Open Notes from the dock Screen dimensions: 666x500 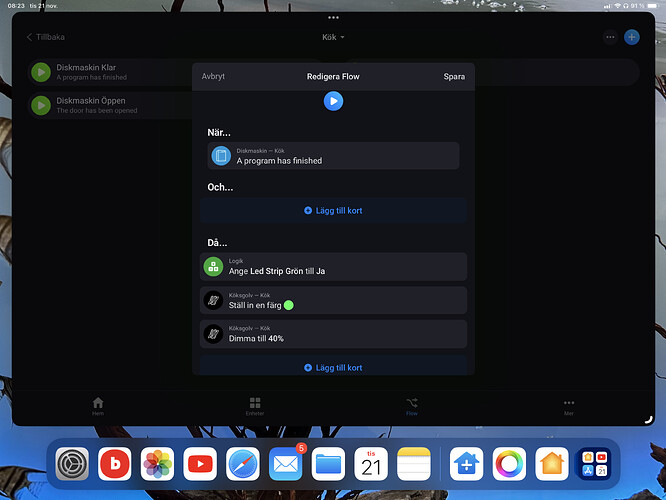click(x=414, y=464)
